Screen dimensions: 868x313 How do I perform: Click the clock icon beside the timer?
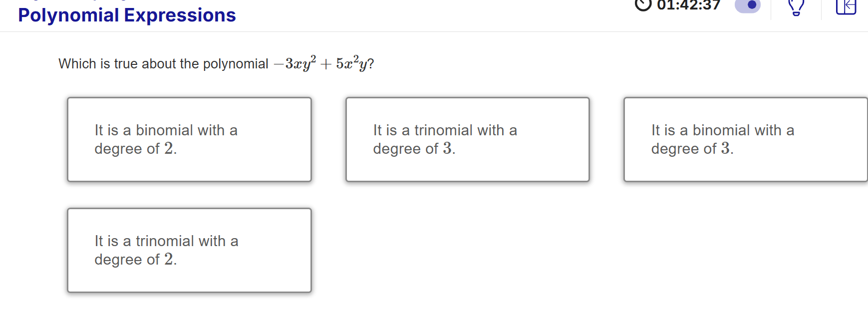click(x=643, y=5)
